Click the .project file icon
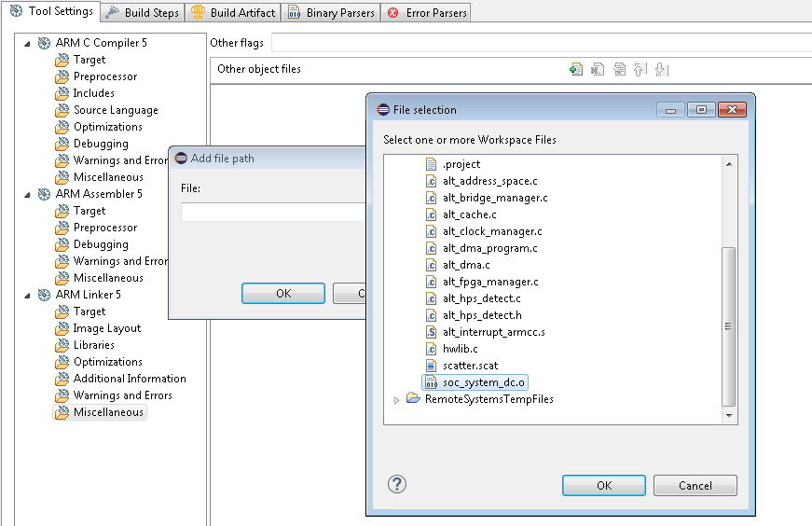Viewport: 812px width, 526px height. coord(431,164)
